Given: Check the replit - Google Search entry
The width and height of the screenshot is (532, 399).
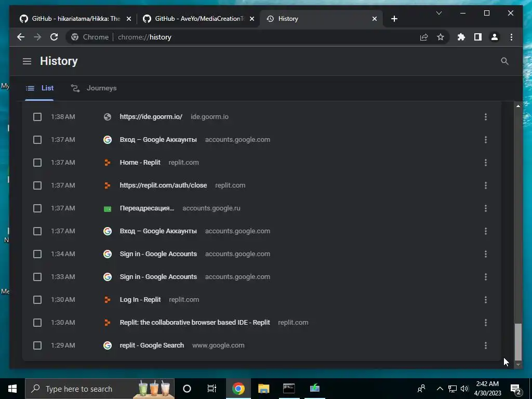Looking at the screenshot, I should click(37, 345).
